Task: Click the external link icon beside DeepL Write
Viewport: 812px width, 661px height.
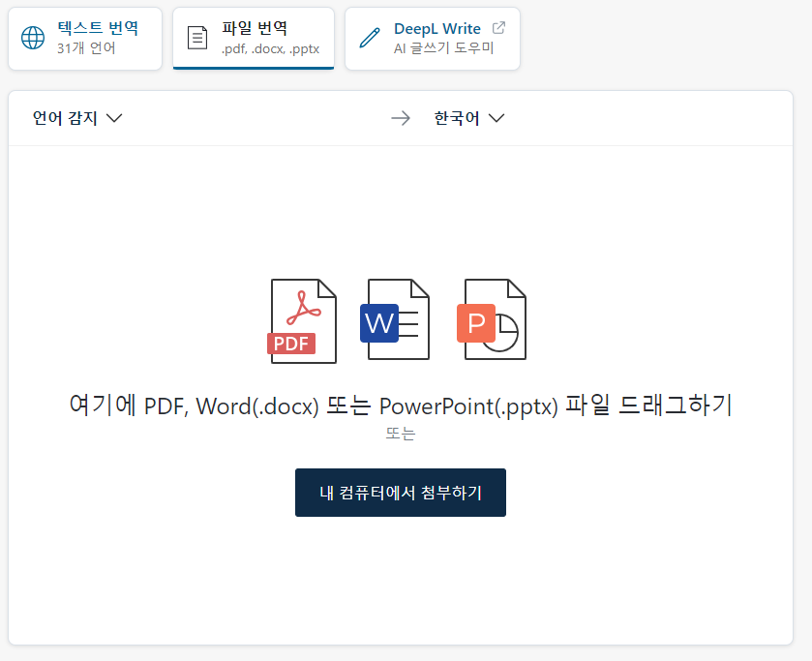Action: (498, 28)
